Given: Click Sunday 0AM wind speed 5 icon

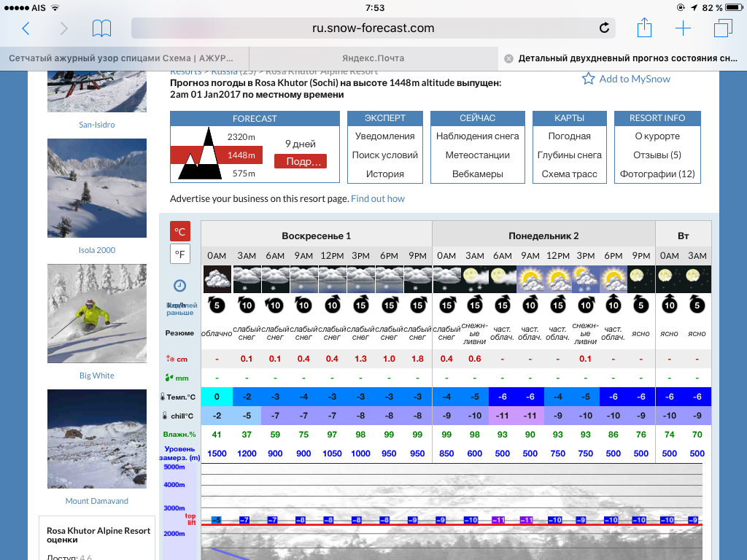Looking at the screenshot, I should 217,305.
